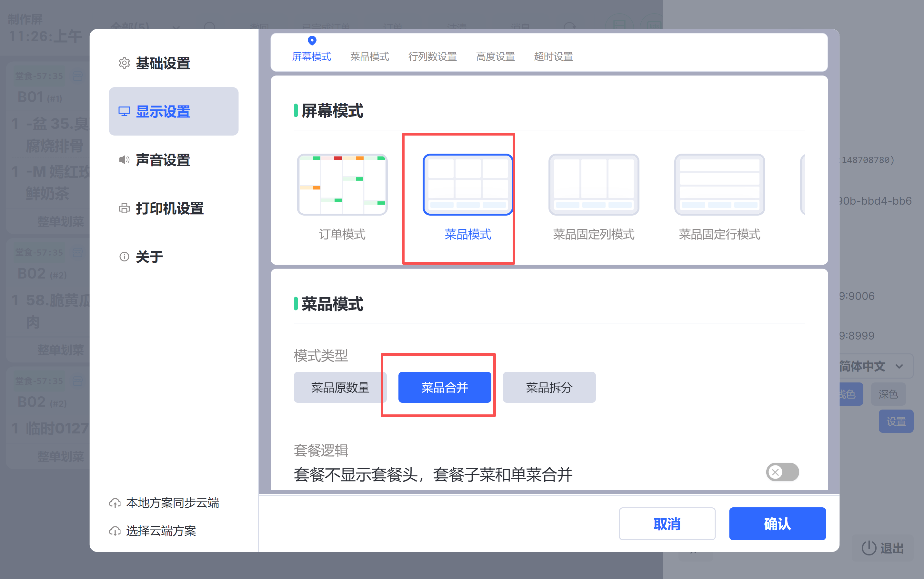Select the 菜品原数量 mode type
Screen dimensions: 924x579
tap(339, 387)
